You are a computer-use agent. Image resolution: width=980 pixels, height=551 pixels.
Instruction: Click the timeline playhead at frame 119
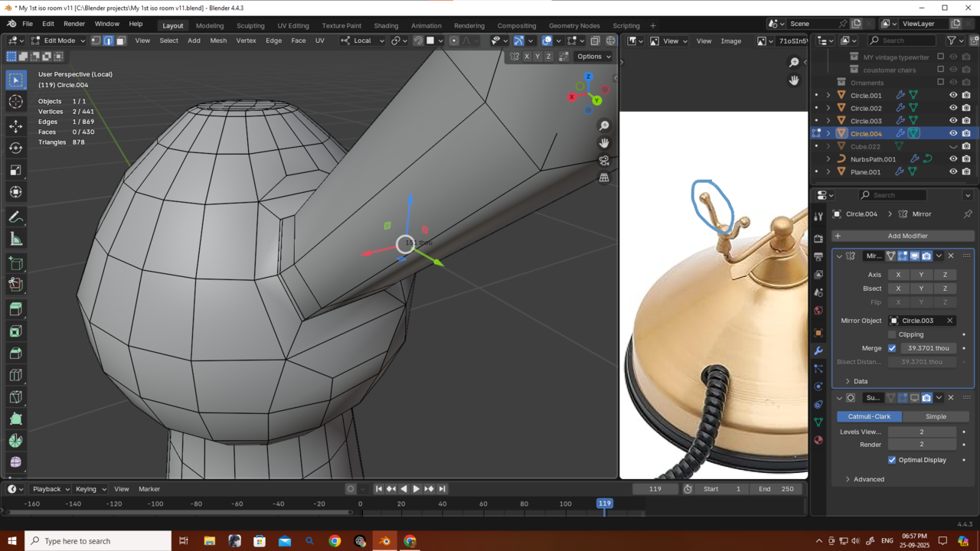click(x=604, y=504)
